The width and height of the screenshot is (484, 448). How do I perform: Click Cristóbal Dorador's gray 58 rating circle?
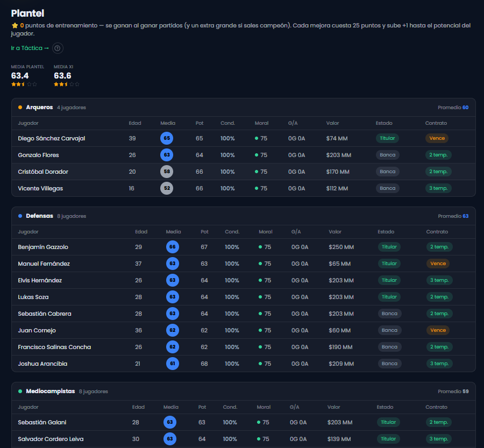point(167,172)
